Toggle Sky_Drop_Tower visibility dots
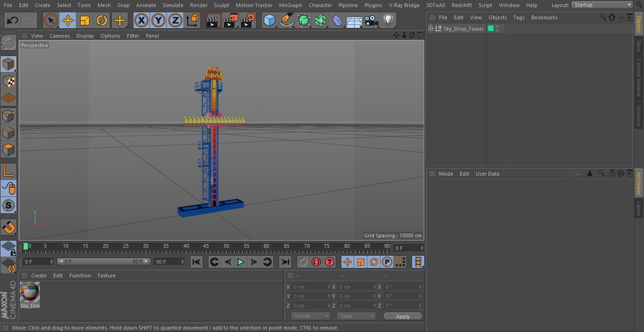This screenshot has height=332, width=644. 497,29
